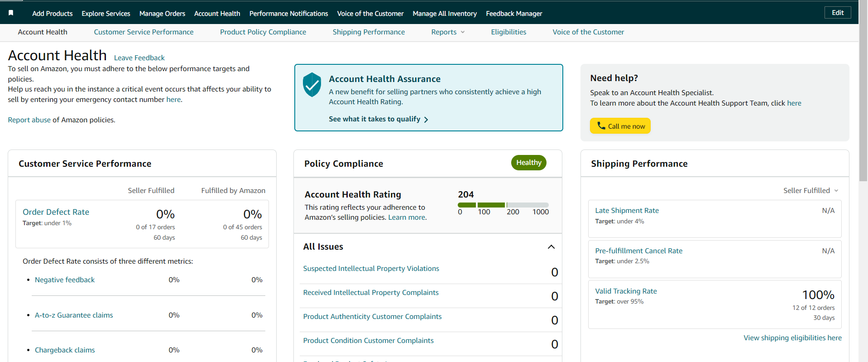Open the Valid Tracking Rate link
The image size is (868, 362).
626,291
